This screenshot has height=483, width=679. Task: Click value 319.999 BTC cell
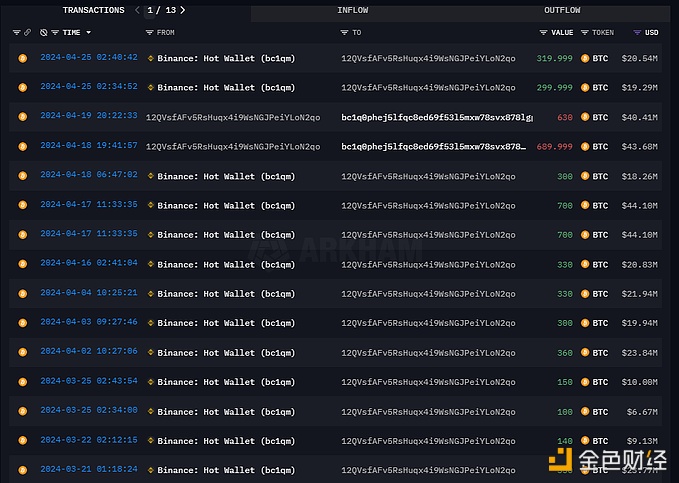[x=554, y=58]
